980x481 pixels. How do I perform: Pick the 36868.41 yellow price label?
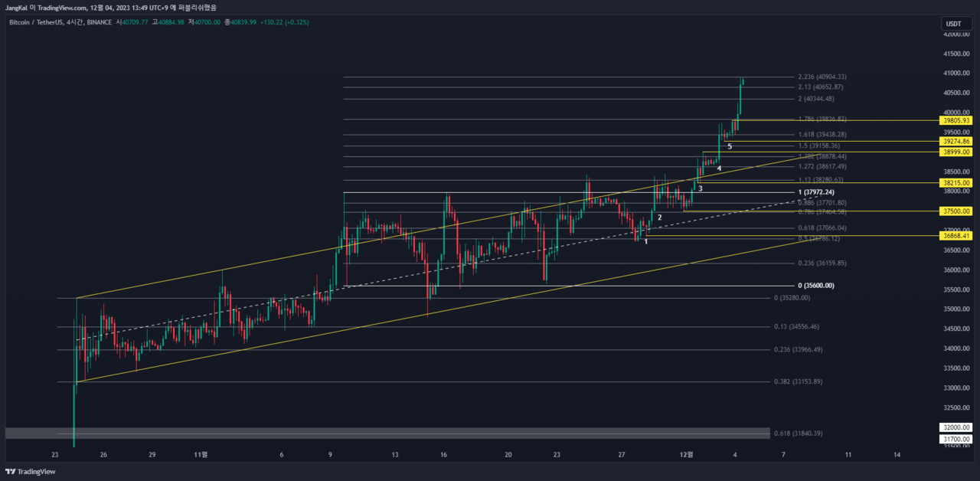pos(956,236)
